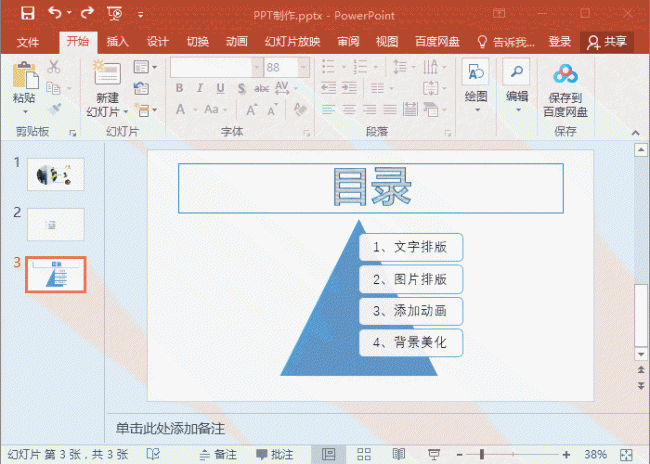Viewport: 650px width, 464px height.
Task: Increase list indent level
Action: [349, 88]
